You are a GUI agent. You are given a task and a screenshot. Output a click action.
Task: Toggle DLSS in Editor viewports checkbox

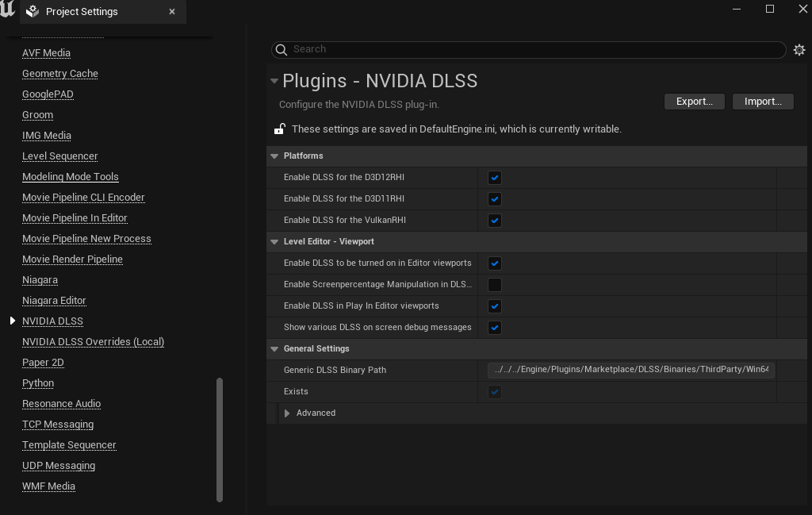click(495, 263)
